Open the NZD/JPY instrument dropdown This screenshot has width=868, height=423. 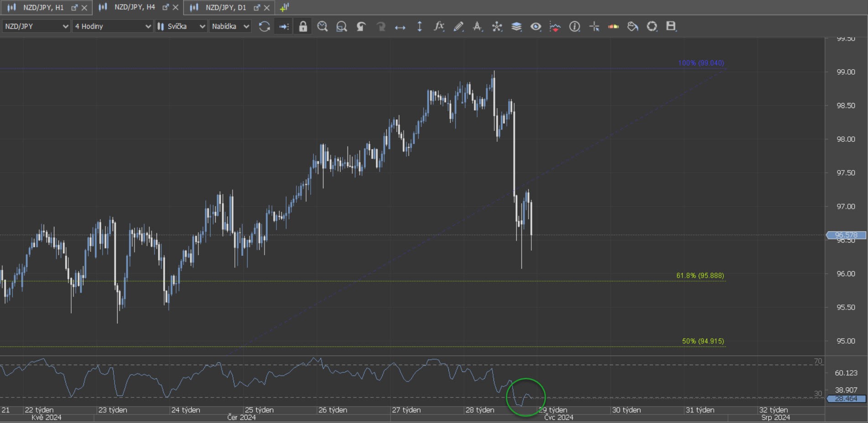(36, 26)
